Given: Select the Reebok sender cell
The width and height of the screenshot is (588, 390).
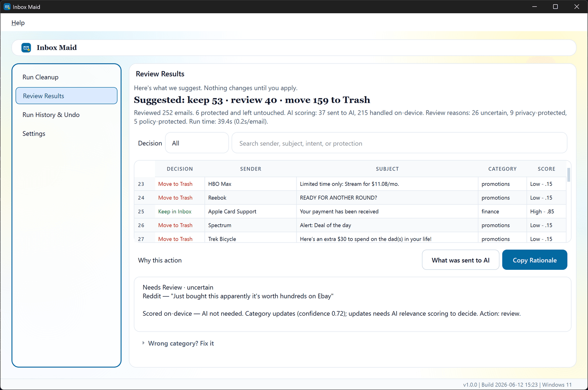Looking at the screenshot, I should pyautogui.click(x=251, y=198).
